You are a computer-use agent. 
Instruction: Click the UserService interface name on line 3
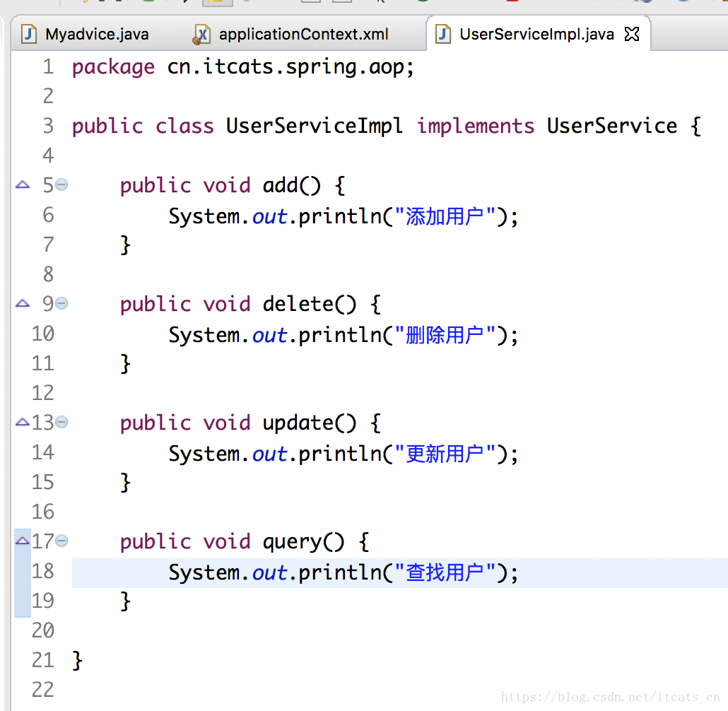(612, 127)
